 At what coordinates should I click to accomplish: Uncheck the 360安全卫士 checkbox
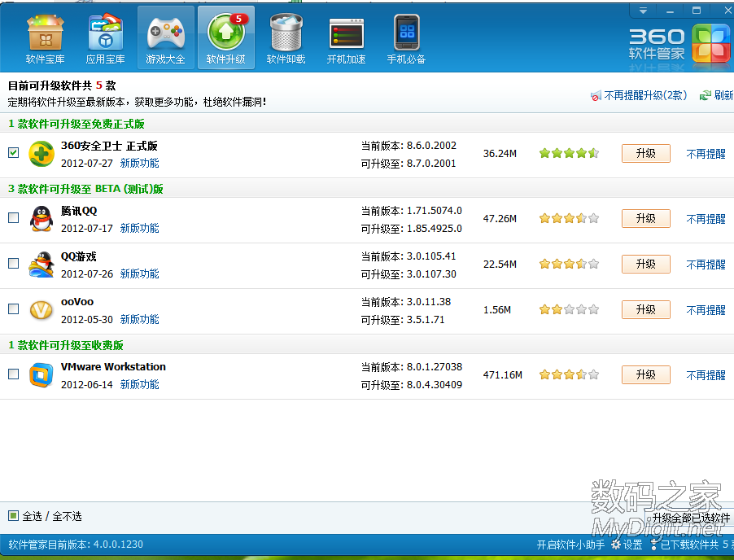pos(14,153)
